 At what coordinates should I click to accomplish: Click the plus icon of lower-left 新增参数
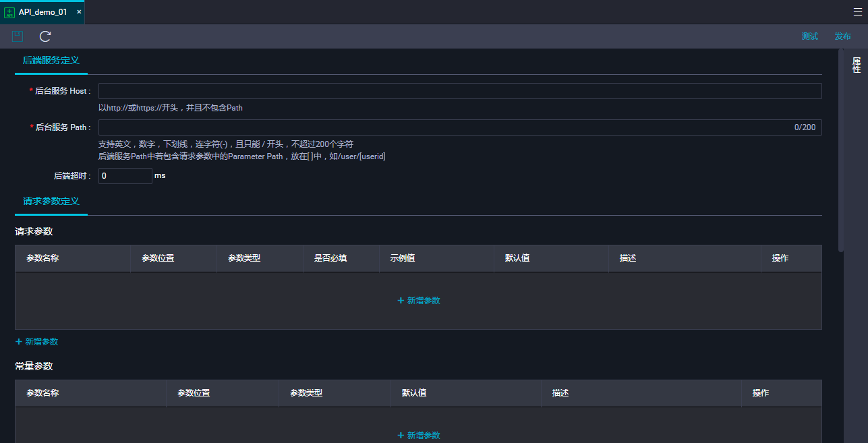tap(19, 342)
